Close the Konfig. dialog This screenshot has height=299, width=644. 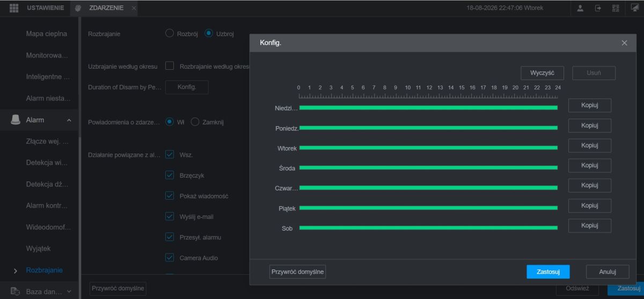(624, 43)
